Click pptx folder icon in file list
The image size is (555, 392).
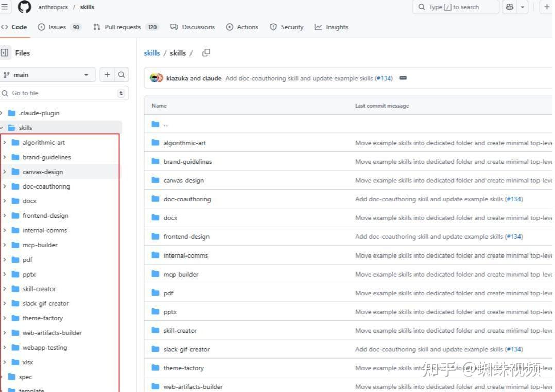tap(155, 311)
